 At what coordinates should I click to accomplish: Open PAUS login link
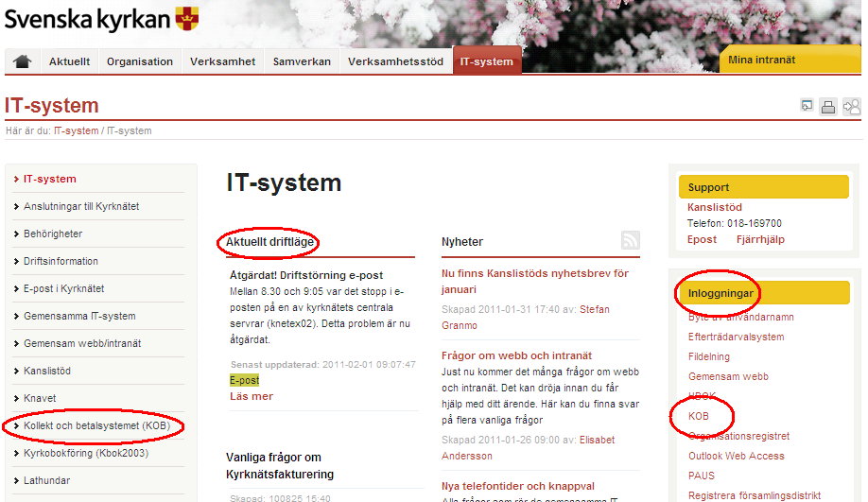click(x=701, y=476)
